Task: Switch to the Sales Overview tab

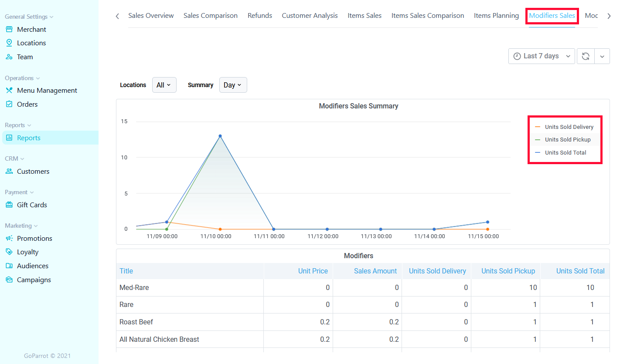Action: [x=151, y=16]
